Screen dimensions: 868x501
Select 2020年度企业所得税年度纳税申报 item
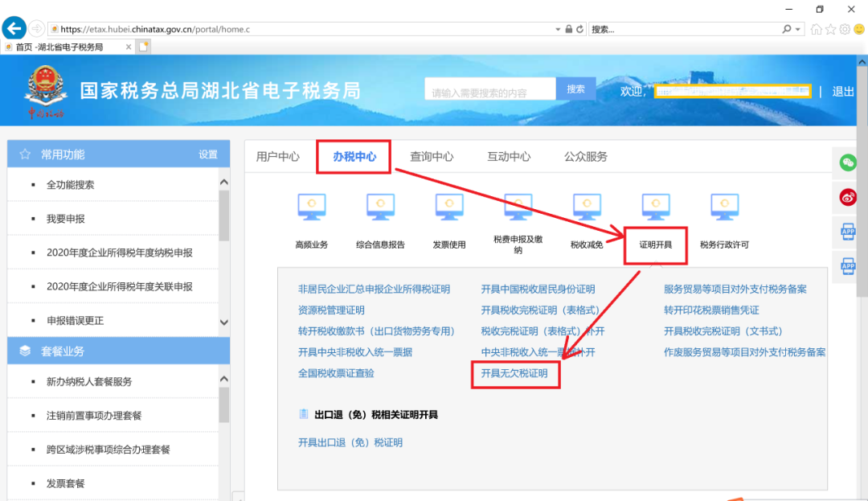pyautogui.click(x=120, y=253)
